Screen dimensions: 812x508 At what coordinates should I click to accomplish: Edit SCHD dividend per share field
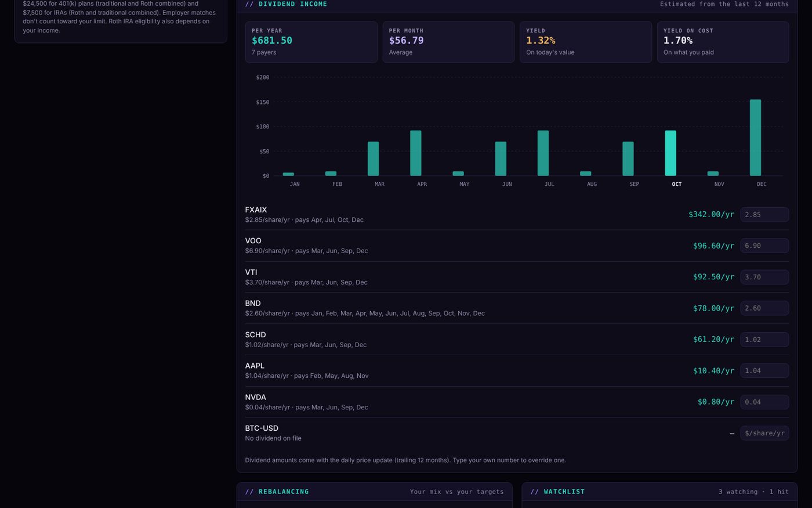[764, 340]
